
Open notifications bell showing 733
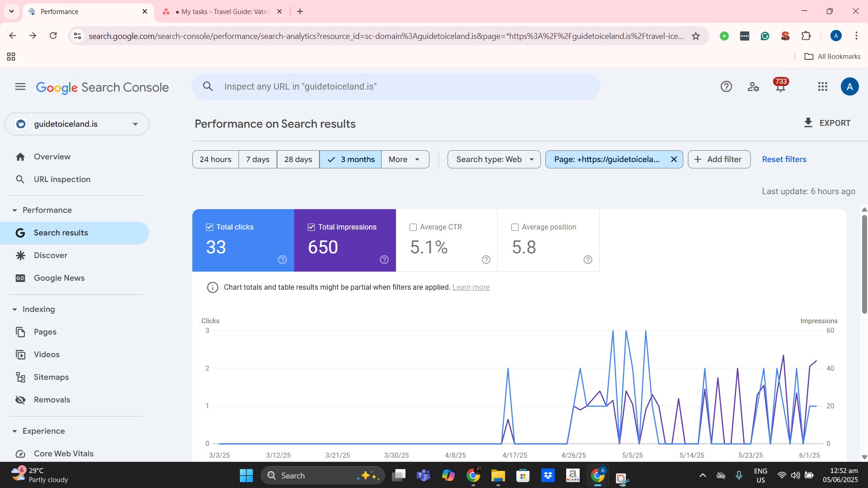pyautogui.click(x=781, y=86)
